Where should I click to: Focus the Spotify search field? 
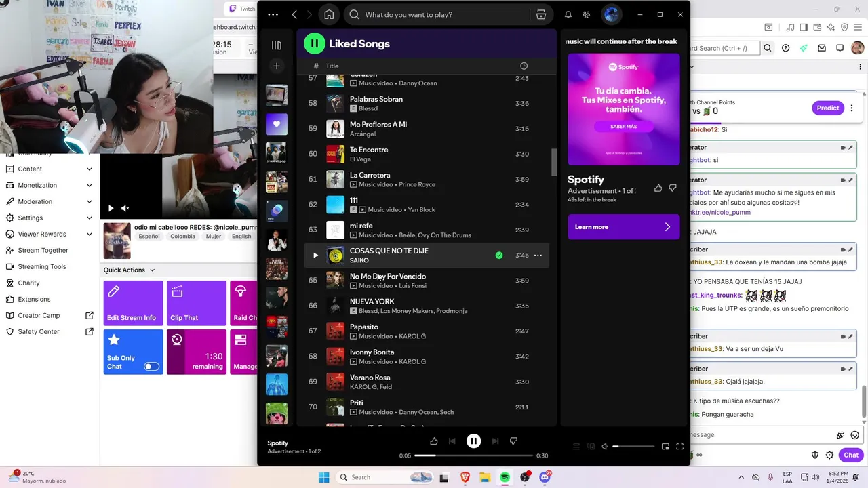(437, 14)
